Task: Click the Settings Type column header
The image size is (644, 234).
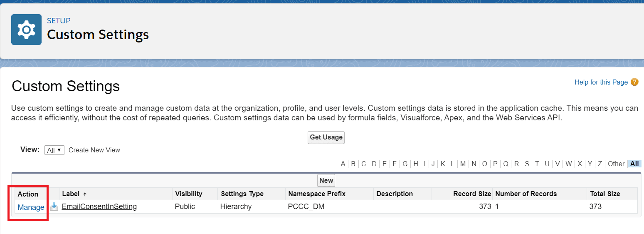Action: [242, 194]
